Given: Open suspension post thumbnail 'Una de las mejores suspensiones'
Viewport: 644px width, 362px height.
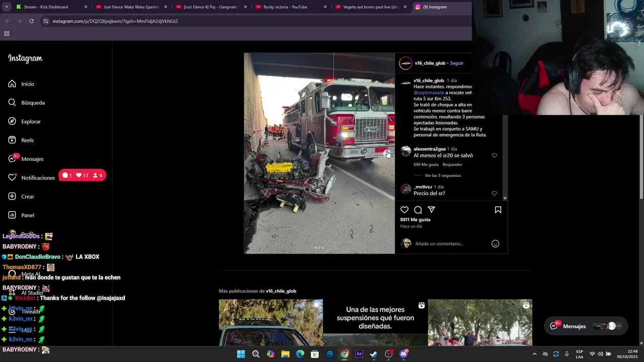Looking at the screenshot, I should click(x=375, y=323).
